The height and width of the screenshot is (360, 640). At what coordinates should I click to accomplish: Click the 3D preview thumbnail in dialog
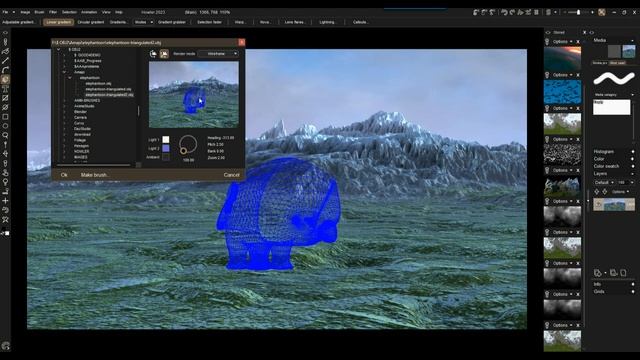pos(194,95)
